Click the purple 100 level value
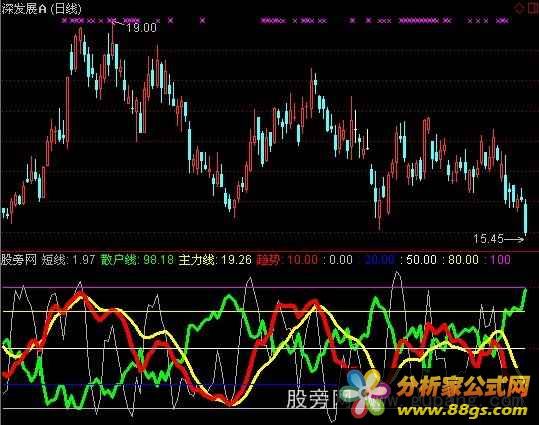539x425 pixels. (500, 260)
